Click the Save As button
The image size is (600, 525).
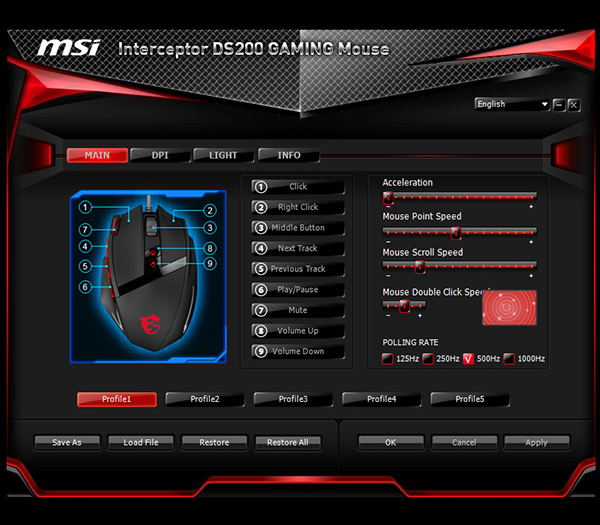click(67, 442)
